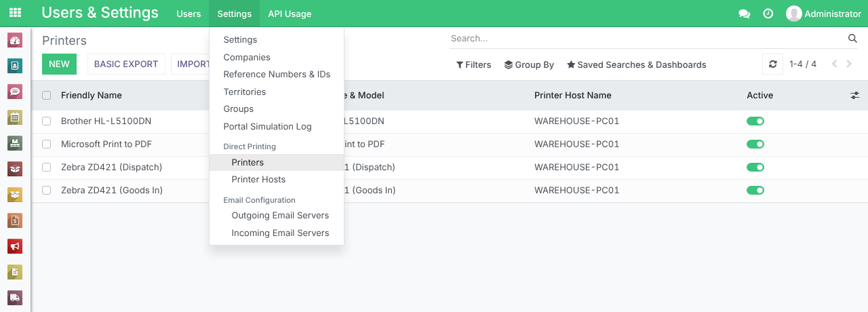Toggle Active for Zebra ZD421 (Dispatch)

[x=755, y=168]
